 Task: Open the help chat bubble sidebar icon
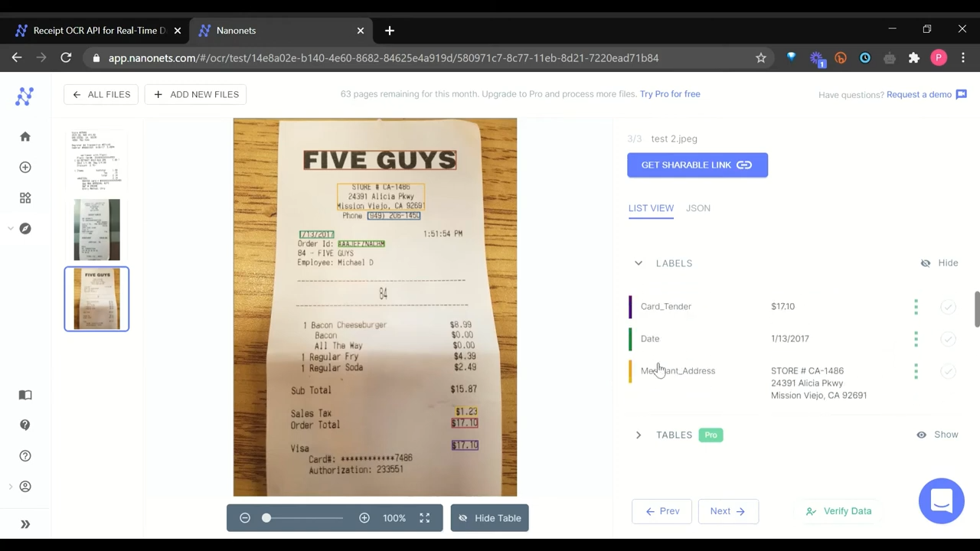click(x=25, y=425)
